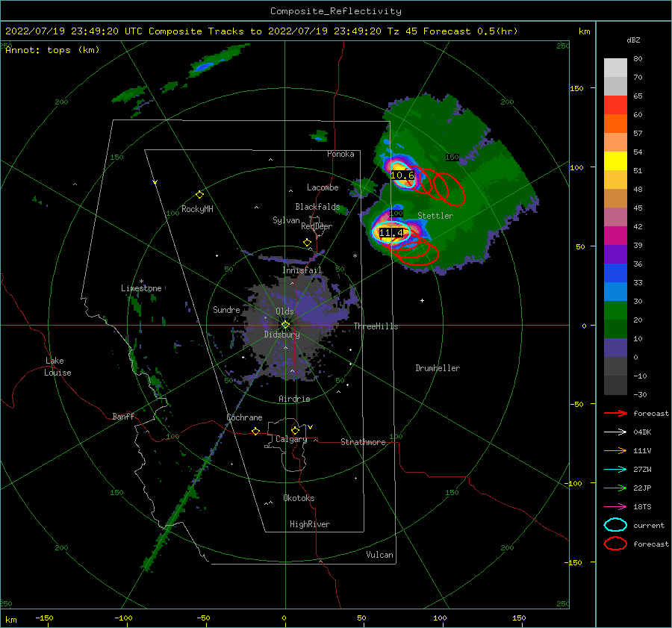Screen dimensions: 672x628
Task: Click the storm top label 11.4
Action: point(391,233)
